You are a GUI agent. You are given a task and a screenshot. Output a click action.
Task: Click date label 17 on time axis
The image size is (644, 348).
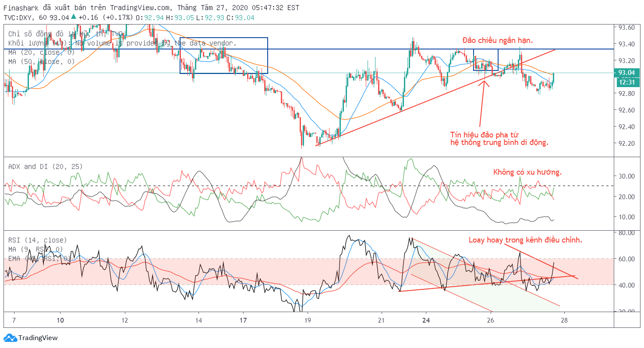tap(243, 320)
